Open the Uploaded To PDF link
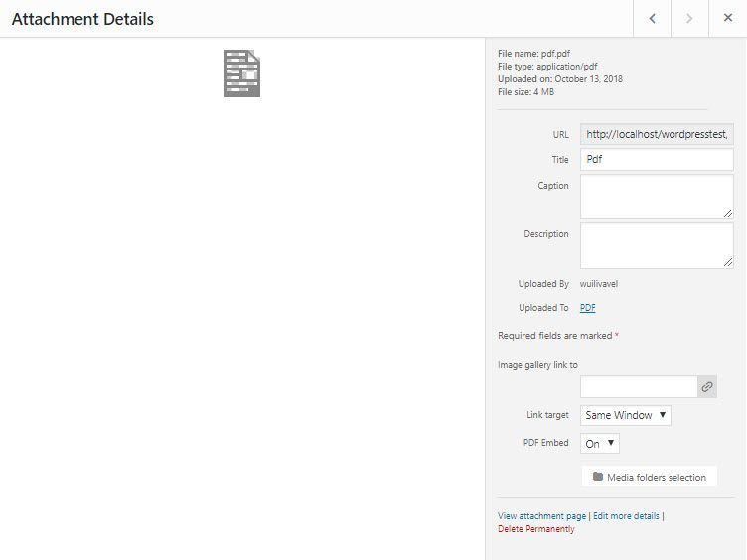The image size is (747, 560). click(588, 308)
